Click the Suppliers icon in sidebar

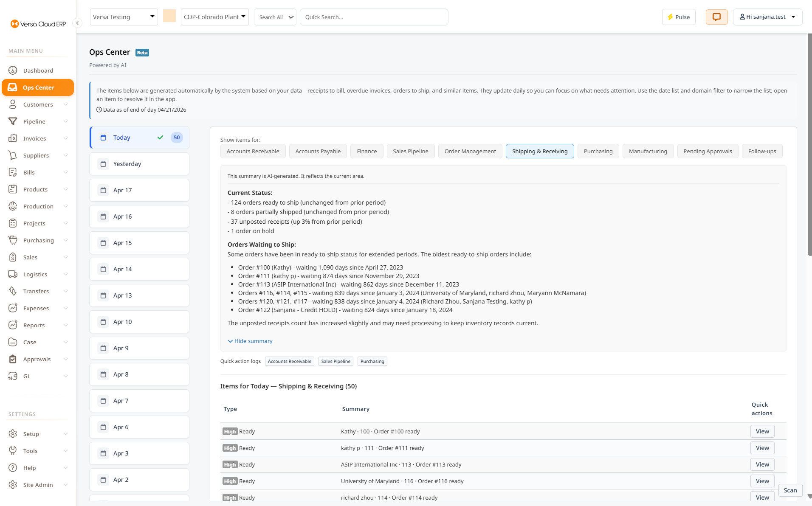pos(13,155)
